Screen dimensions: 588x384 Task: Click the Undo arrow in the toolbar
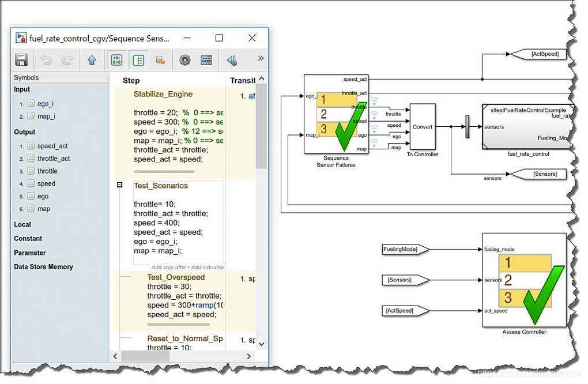(46, 60)
